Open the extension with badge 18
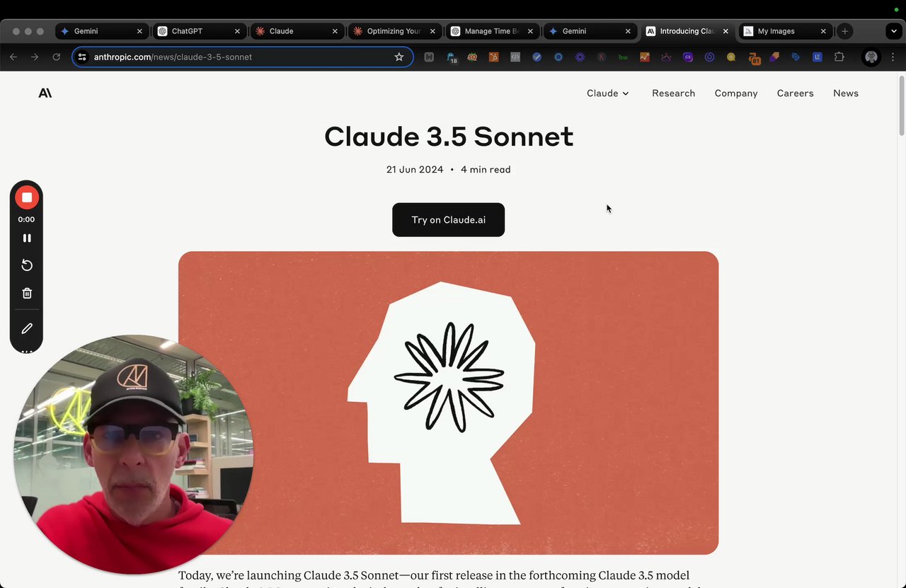This screenshot has height=588, width=906. [x=452, y=57]
